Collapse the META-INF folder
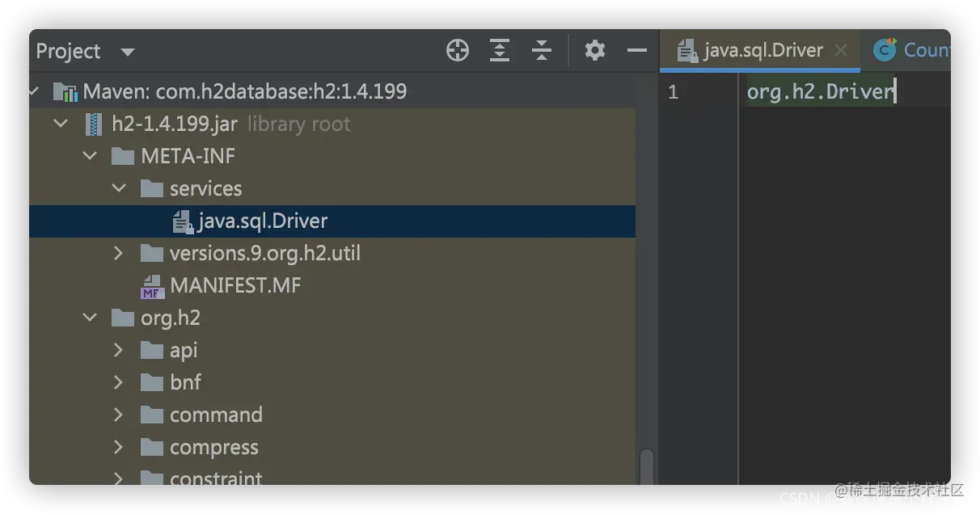Screen dimensions: 980x514 90,157
